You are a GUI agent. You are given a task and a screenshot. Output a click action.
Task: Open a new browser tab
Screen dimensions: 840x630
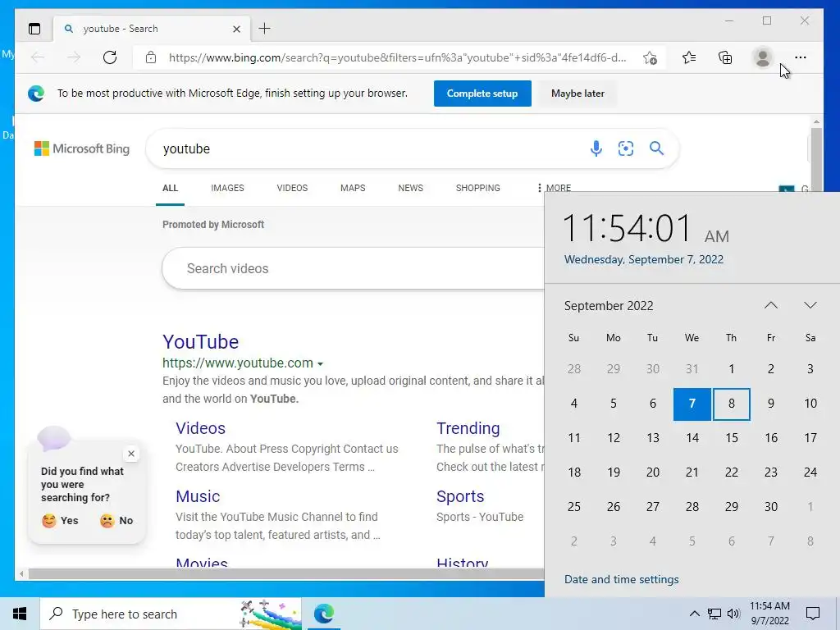tap(265, 29)
